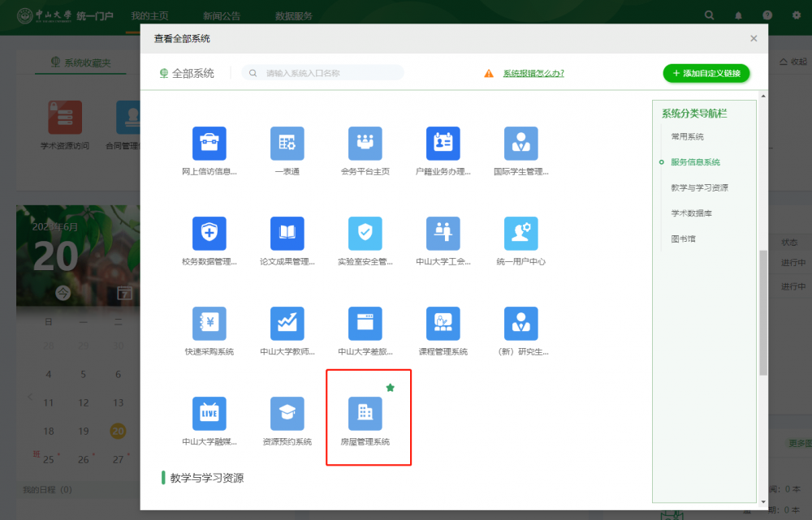Screen dimensions: 812x520
Task: Switch to 新闻公告 top tab
Action: coord(222,16)
